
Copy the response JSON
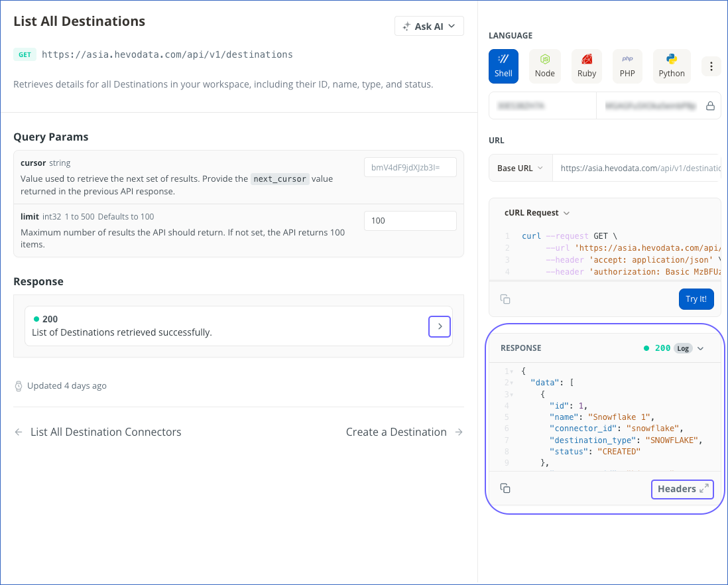coord(505,487)
